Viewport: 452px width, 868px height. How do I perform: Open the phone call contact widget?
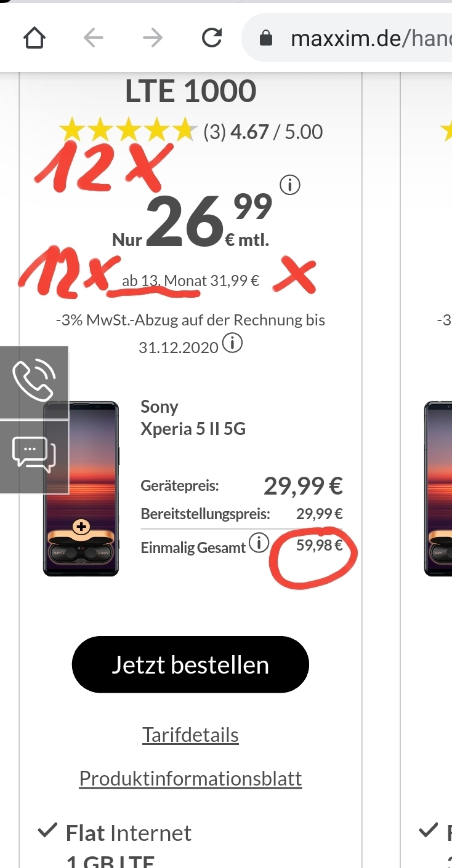click(34, 381)
